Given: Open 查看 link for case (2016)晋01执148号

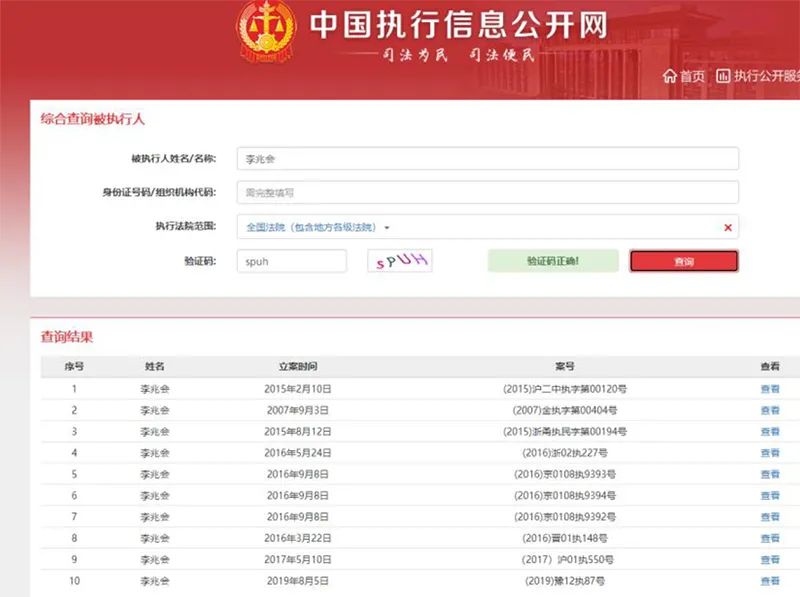Looking at the screenshot, I should (x=770, y=538).
